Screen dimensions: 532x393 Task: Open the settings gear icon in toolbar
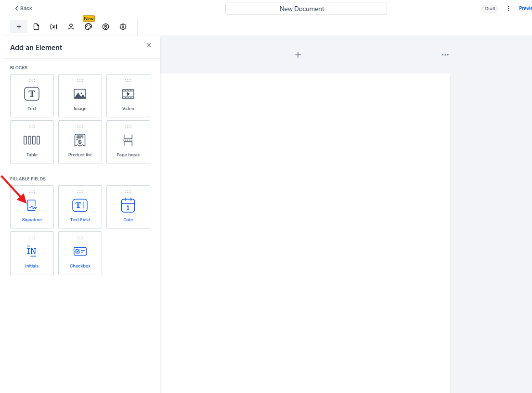[123, 27]
